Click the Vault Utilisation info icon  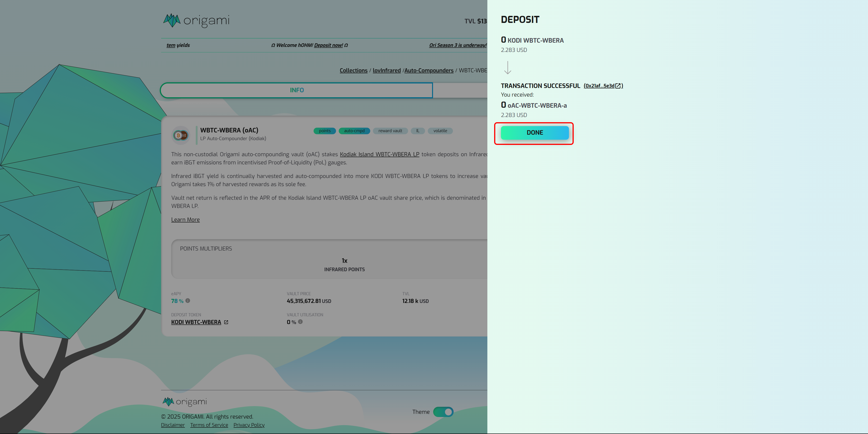pyautogui.click(x=300, y=322)
